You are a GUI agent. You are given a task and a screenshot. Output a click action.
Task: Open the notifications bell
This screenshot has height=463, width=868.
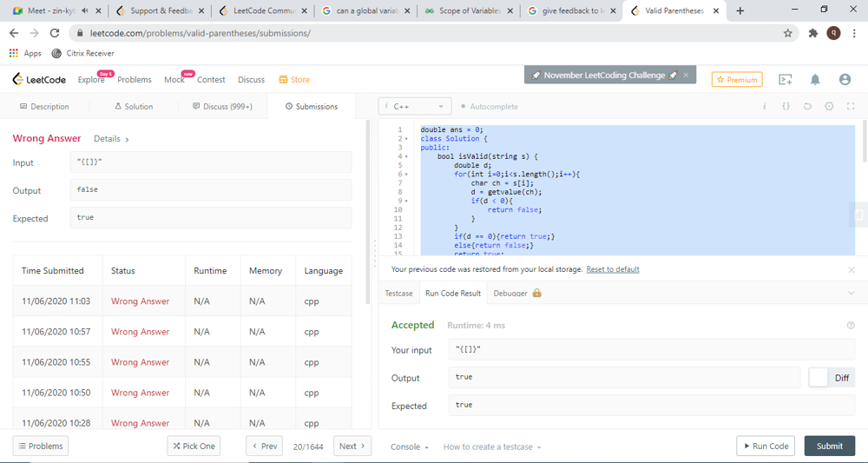tap(815, 79)
